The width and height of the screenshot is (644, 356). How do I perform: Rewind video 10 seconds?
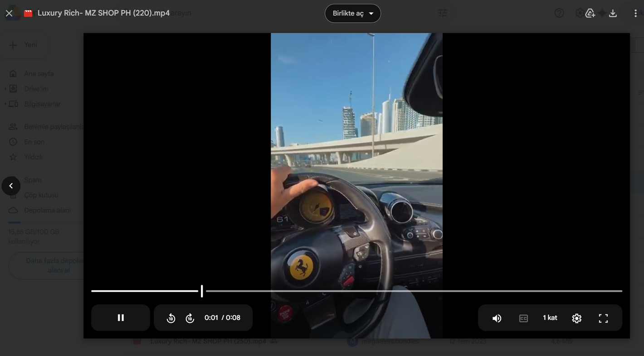pos(171,318)
